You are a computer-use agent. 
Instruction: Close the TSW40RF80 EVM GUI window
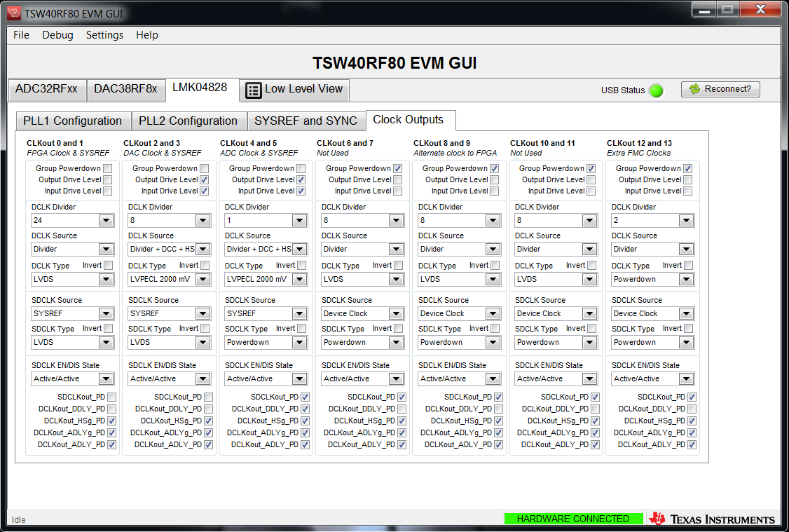(x=761, y=10)
